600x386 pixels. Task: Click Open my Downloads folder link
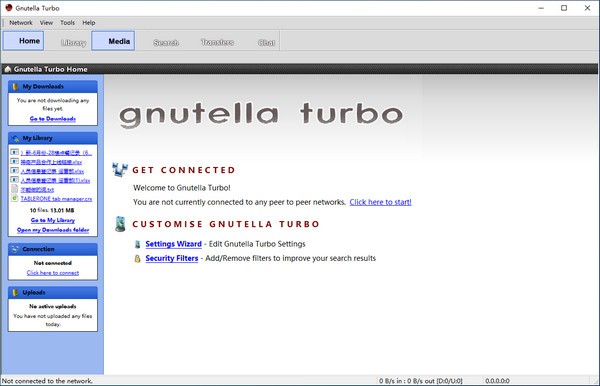[x=53, y=230]
